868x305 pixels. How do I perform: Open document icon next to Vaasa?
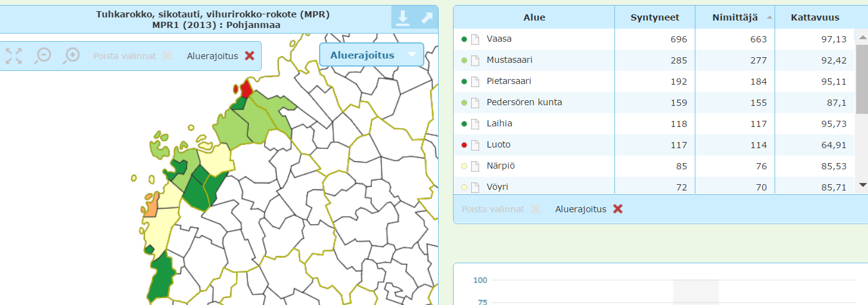click(475, 39)
